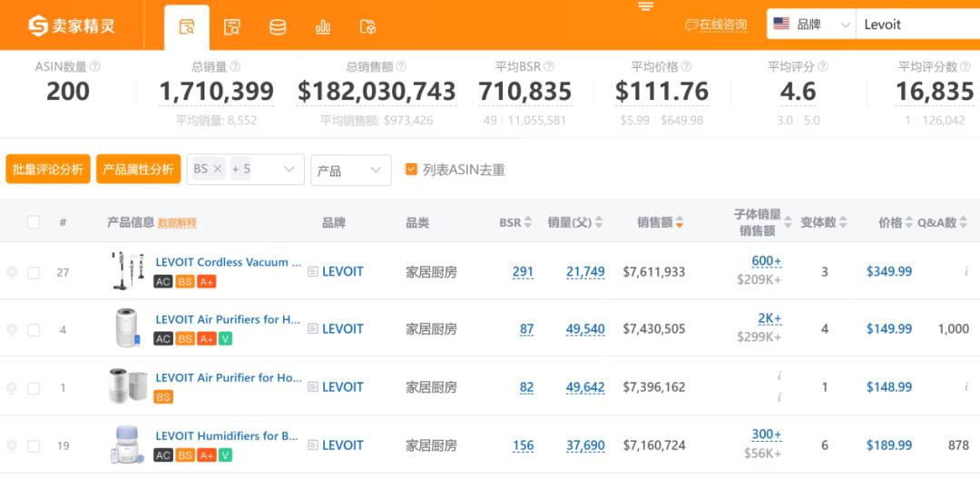This screenshot has width=980, height=478.
Task: Show help for ASIN数量
Action: coord(95,66)
